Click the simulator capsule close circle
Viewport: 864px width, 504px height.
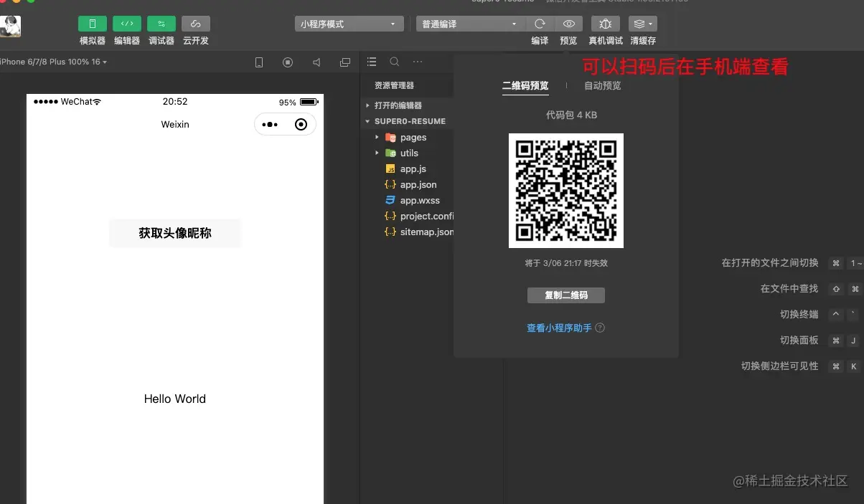click(301, 125)
